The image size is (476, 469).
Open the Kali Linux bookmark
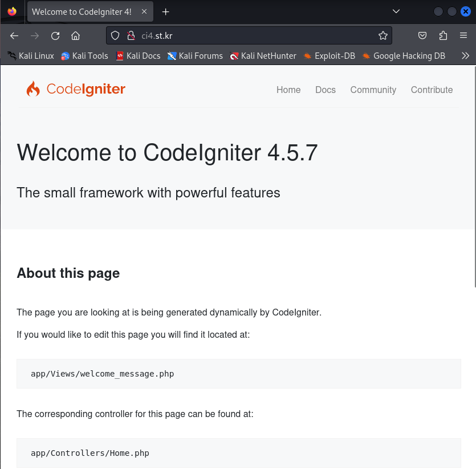31,56
